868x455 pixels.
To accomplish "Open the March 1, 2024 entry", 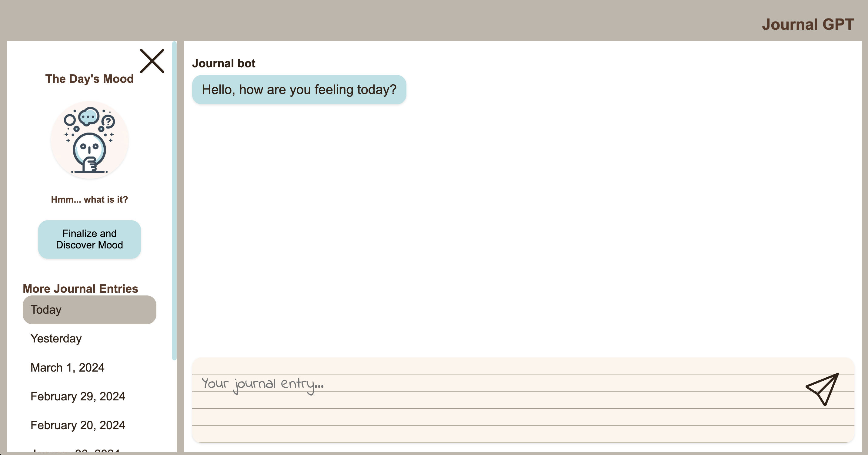I will coord(67,367).
